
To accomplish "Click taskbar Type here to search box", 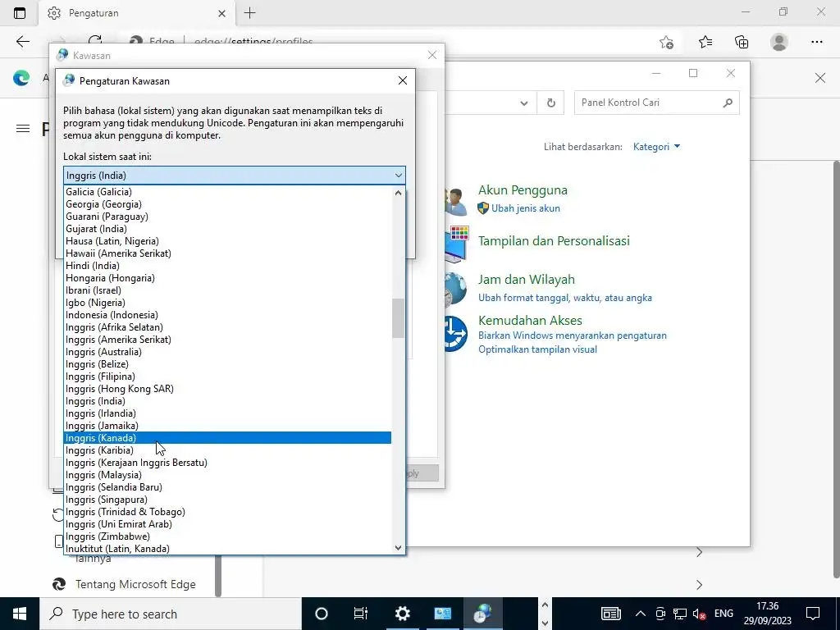I will point(171,614).
